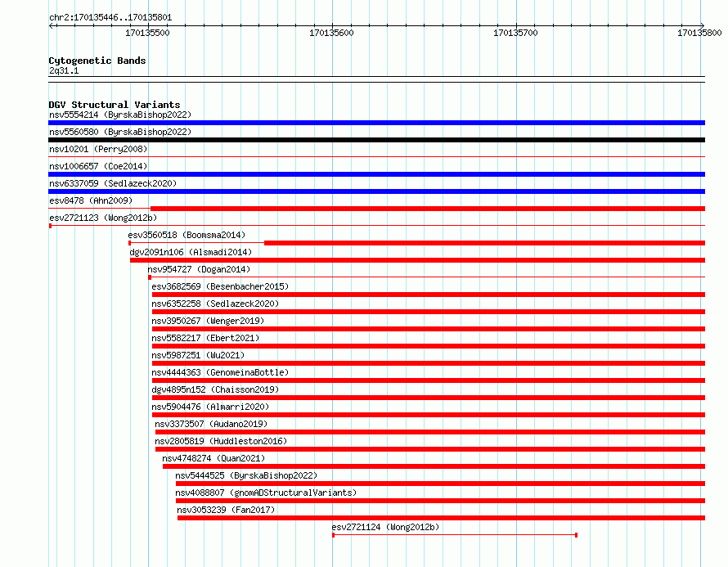The image size is (728, 567).
Task: Click the DGV Structural Variants track title
Action: pos(115,105)
